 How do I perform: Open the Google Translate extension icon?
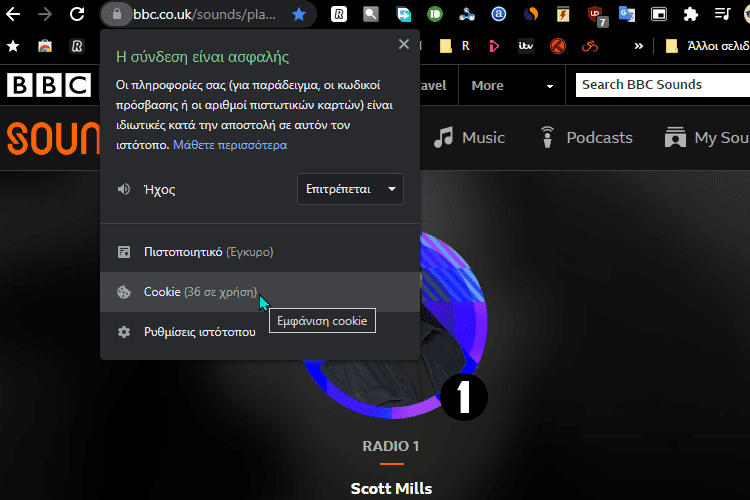click(x=627, y=14)
